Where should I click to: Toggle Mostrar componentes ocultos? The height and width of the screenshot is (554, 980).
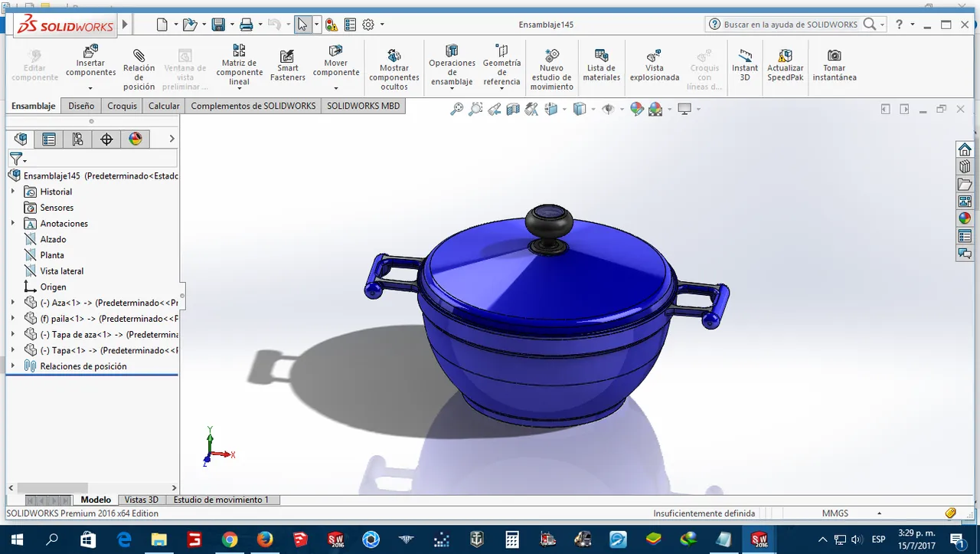(x=394, y=68)
